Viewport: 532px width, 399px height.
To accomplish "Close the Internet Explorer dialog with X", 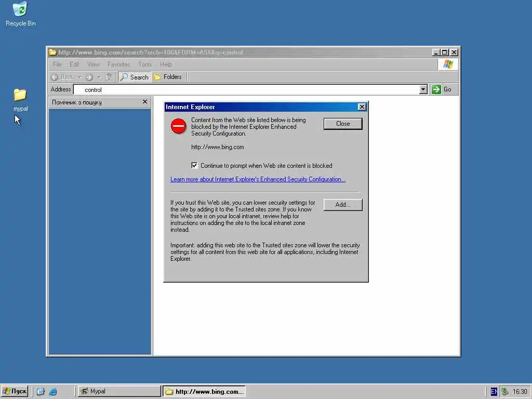I will pos(362,107).
